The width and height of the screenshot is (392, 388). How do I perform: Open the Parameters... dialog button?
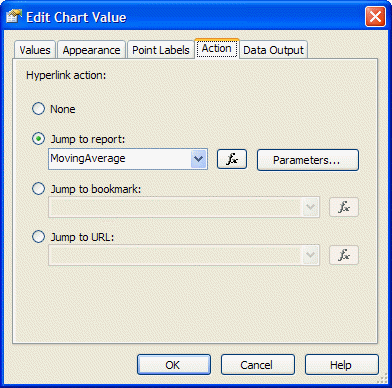tap(308, 160)
